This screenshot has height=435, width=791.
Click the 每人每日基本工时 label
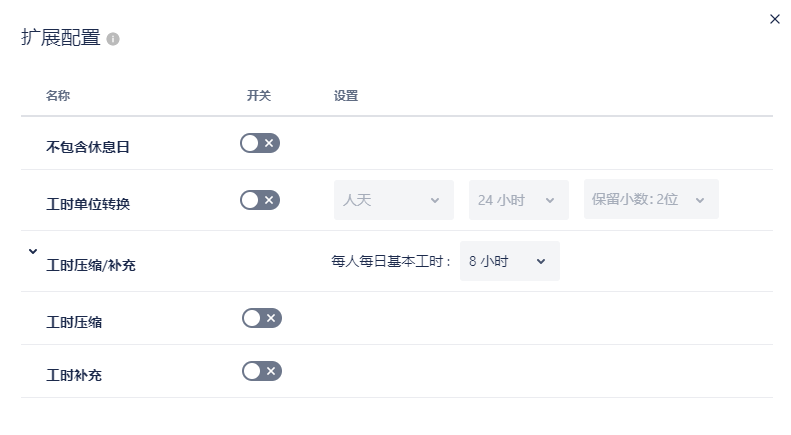391,262
